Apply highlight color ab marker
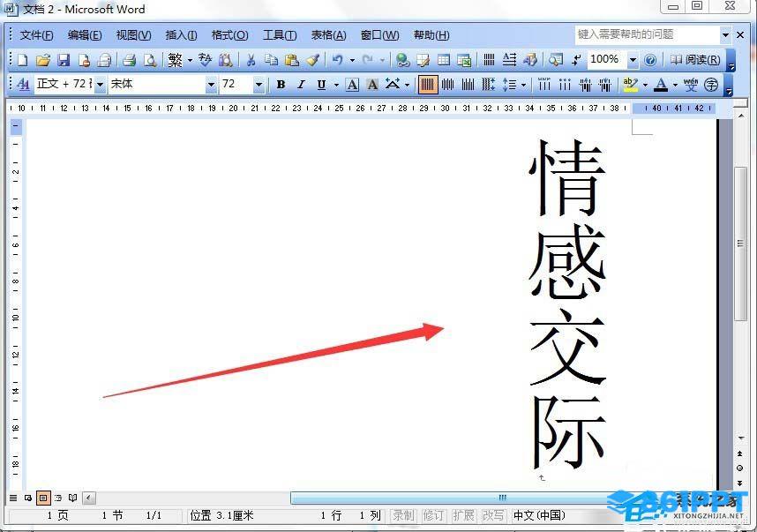The height and width of the screenshot is (532, 757). click(631, 85)
